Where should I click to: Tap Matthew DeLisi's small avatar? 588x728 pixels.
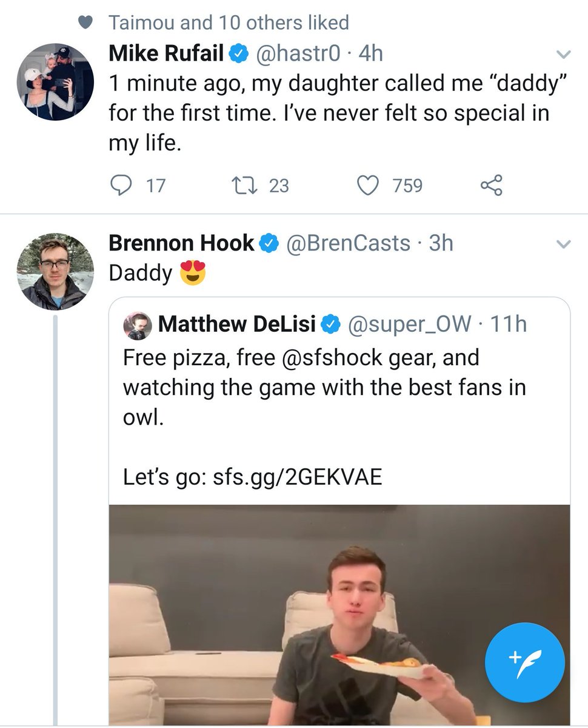pos(138,326)
